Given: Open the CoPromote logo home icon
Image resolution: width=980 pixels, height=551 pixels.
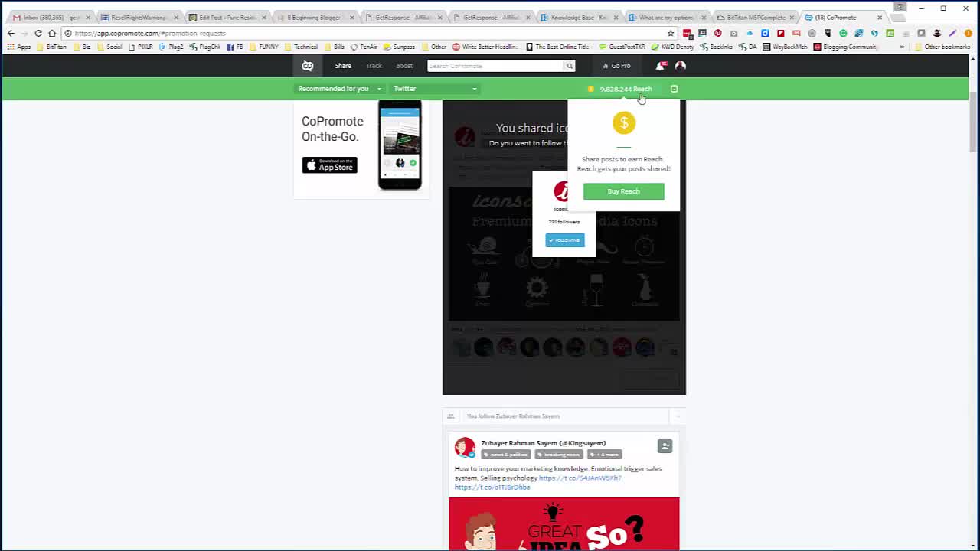Looking at the screenshot, I should click(x=307, y=66).
